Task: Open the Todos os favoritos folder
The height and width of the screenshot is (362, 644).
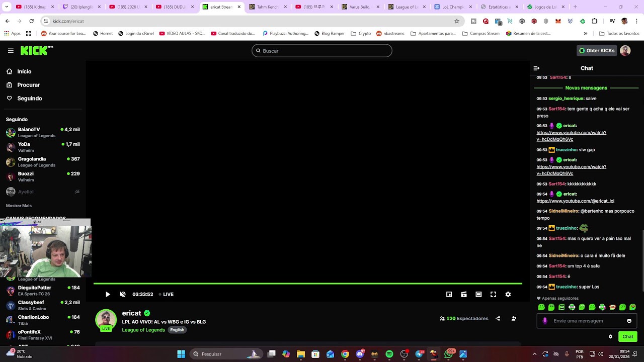Action: point(619,34)
